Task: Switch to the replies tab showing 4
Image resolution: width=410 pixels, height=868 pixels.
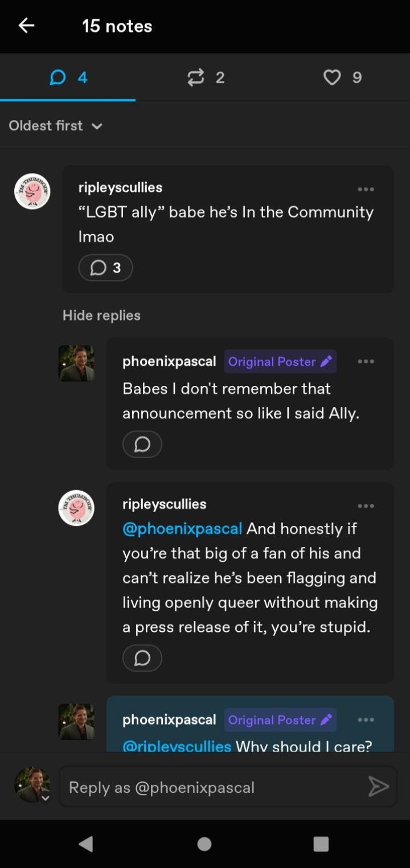Action: tap(68, 77)
